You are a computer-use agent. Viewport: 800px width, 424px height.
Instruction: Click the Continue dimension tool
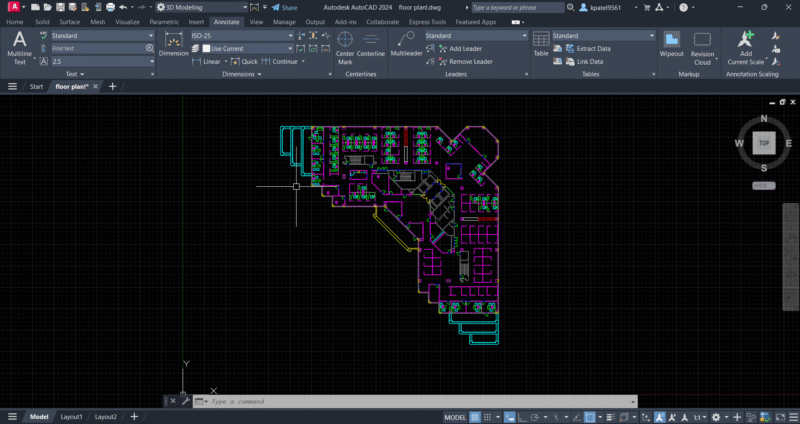pos(280,62)
